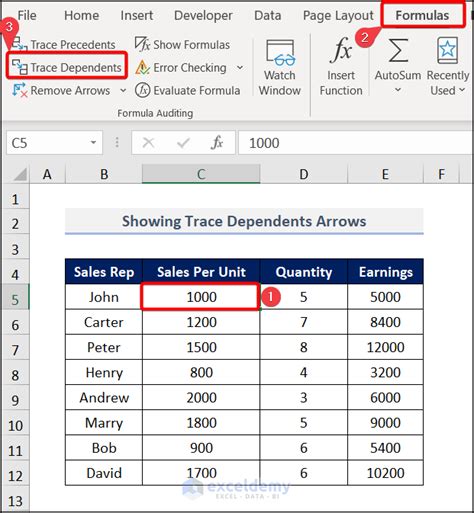474x513 pixels.
Task: Open the Watch Window
Action: point(280,68)
